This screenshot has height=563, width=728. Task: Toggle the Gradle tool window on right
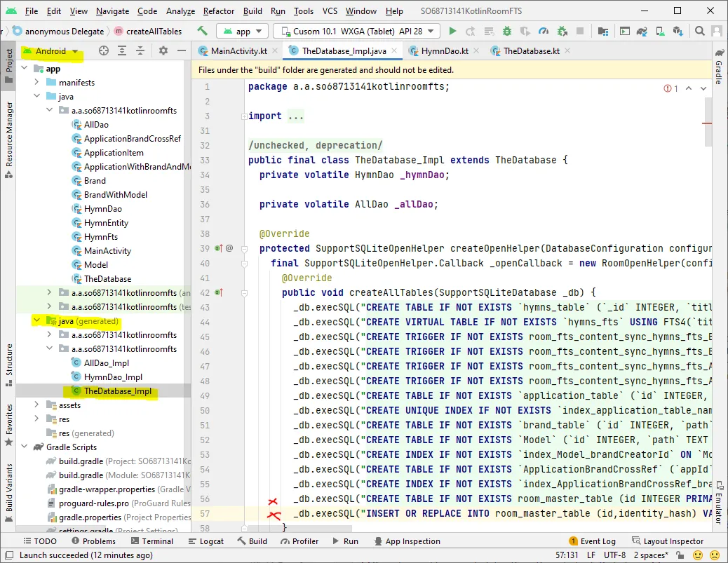coord(719,67)
